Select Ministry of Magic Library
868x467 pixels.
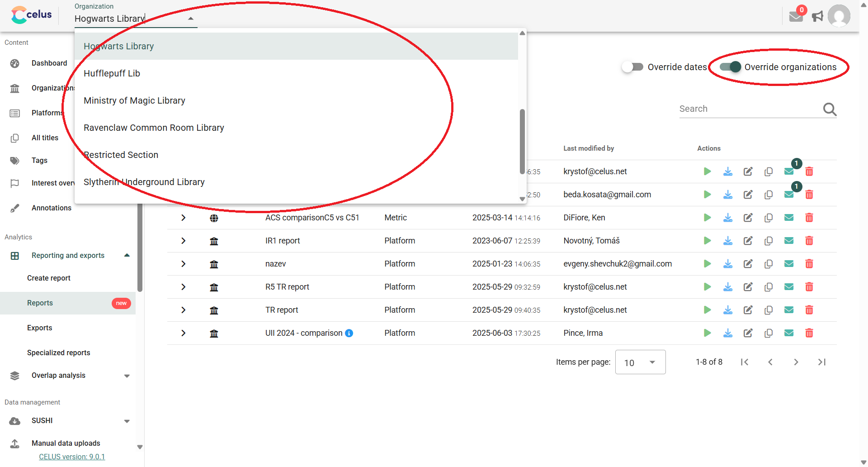coord(296,100)
